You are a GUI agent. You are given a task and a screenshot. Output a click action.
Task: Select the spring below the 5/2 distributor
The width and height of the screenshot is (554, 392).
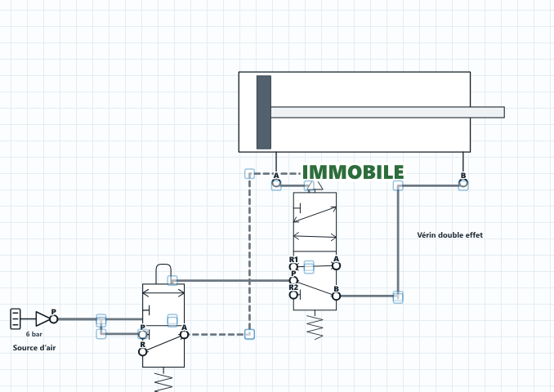[315, 325]
